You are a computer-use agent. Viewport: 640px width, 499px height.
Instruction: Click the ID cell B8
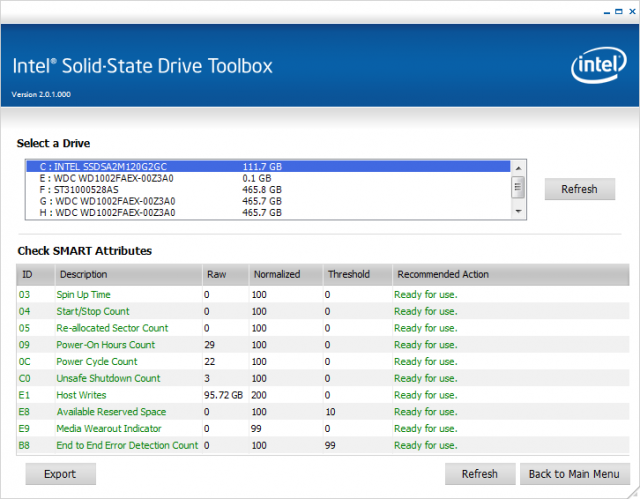click(24, 445)
